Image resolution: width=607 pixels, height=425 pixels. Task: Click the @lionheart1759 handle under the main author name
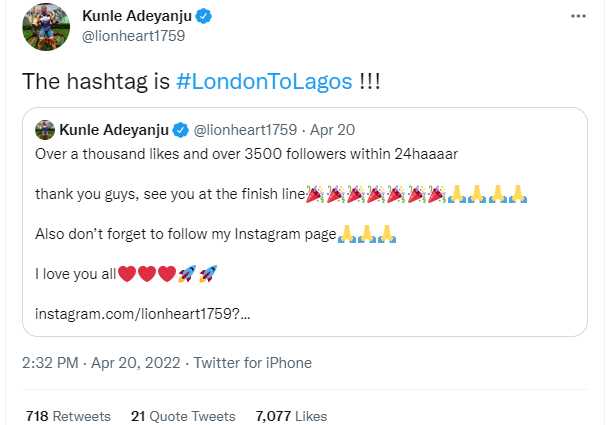tap(130, 38)
